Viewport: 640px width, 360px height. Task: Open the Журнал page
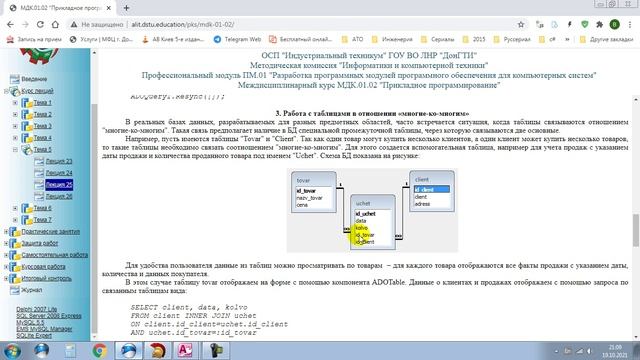pos(32,290)
